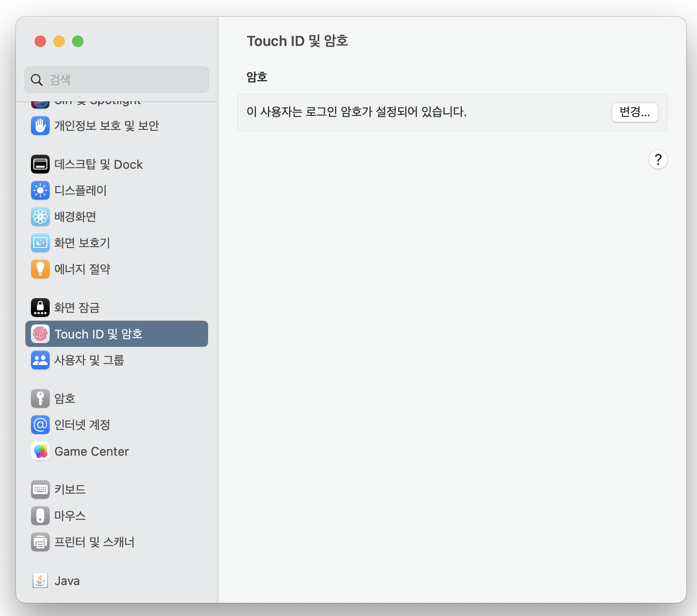Open 마우스 settings in sidebar

coord(70,516)
